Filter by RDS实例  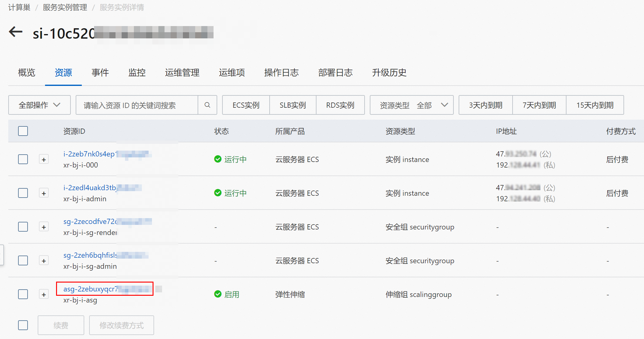point(340,105)
